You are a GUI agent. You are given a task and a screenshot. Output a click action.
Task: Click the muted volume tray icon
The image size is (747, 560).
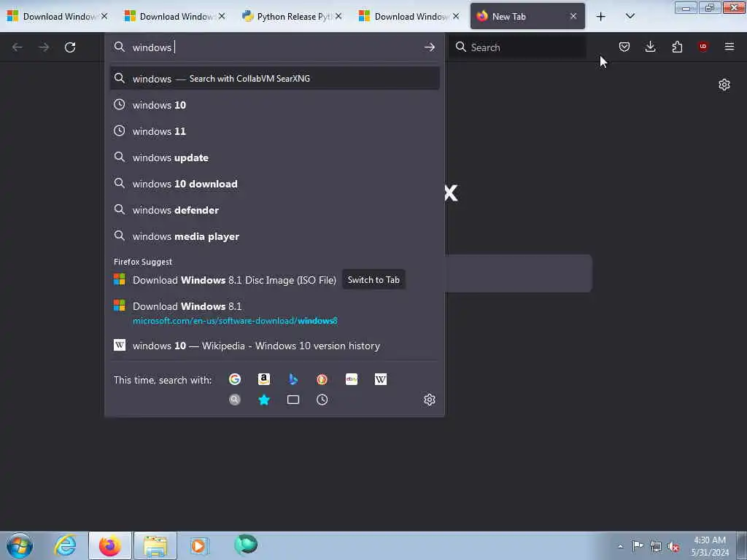click(x=673, y=546)
